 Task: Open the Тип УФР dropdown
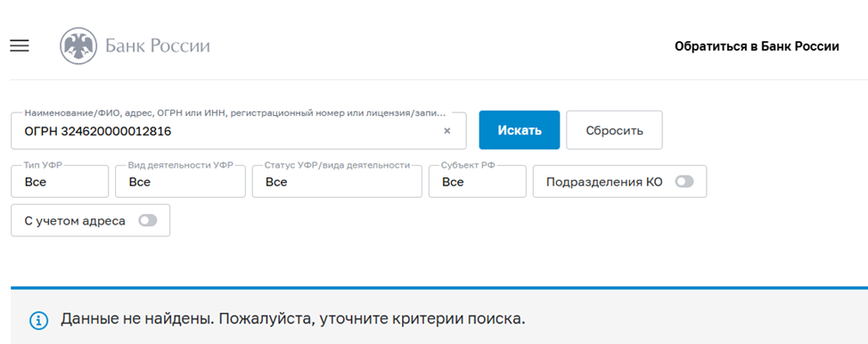[x=60, y=181]
